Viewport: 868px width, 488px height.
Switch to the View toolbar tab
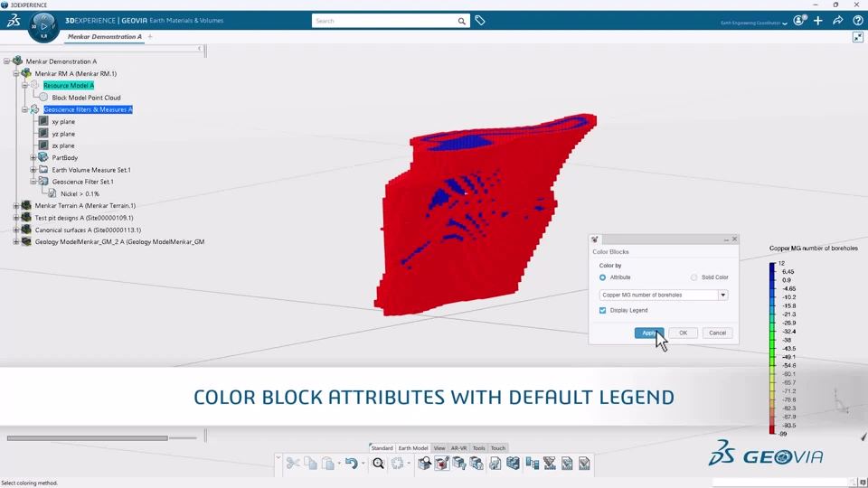tap(439, 448)
